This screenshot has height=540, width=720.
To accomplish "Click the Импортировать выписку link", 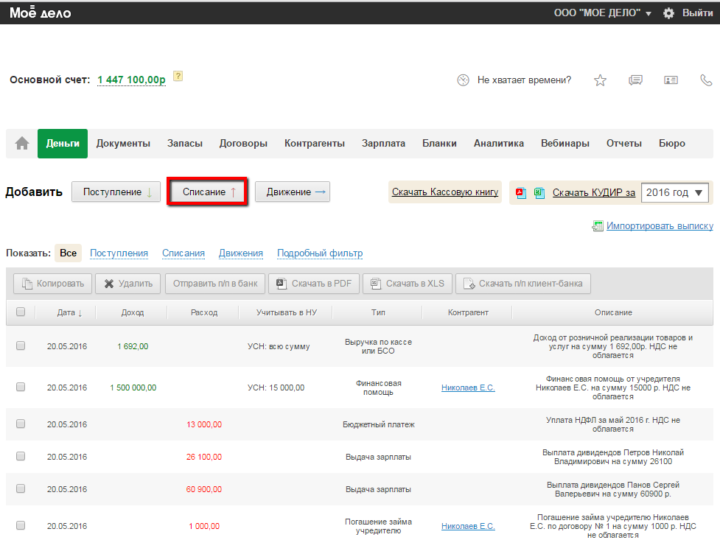I will [x=659, y=226].
